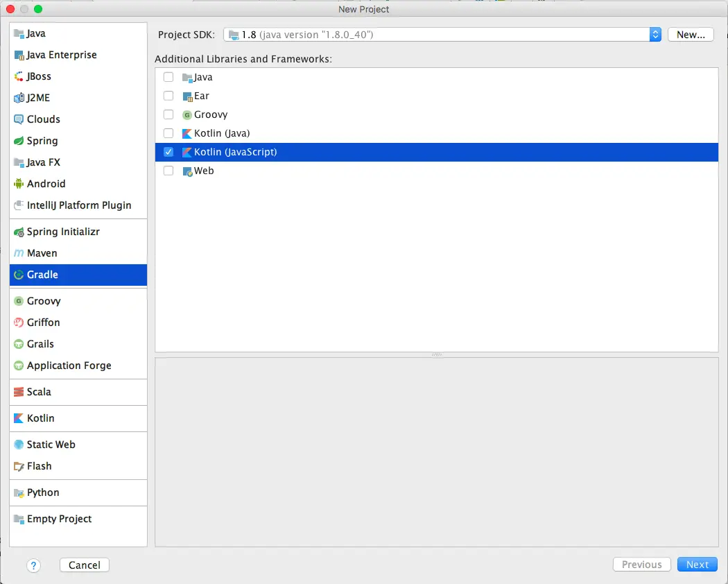Click the Ear framework icon in list
Image resolution: width=728 pixels, height=584 pixels.
click(187, 96)
